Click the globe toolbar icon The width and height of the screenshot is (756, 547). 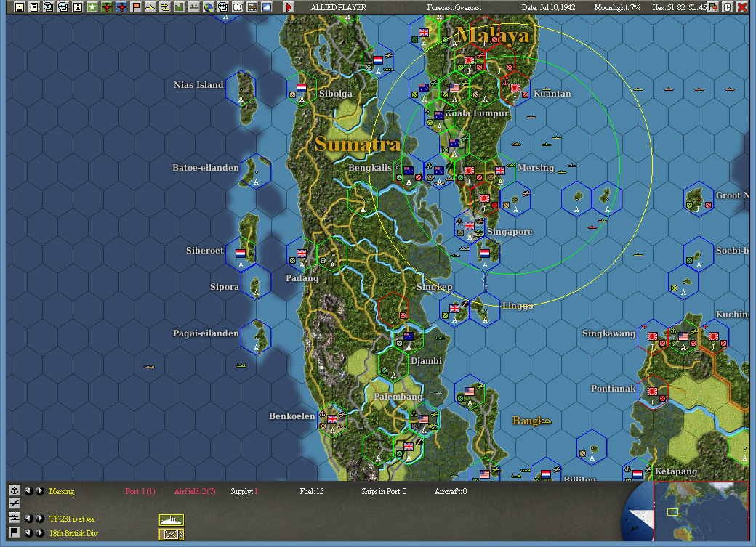[x=209, y=7]
